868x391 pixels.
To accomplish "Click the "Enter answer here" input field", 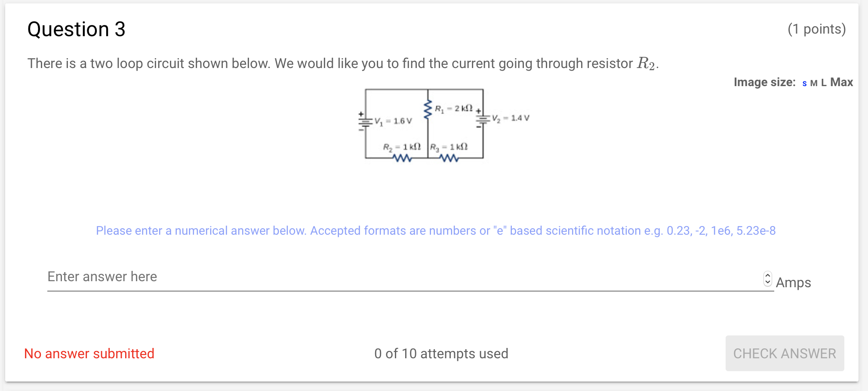I will 215,278.
